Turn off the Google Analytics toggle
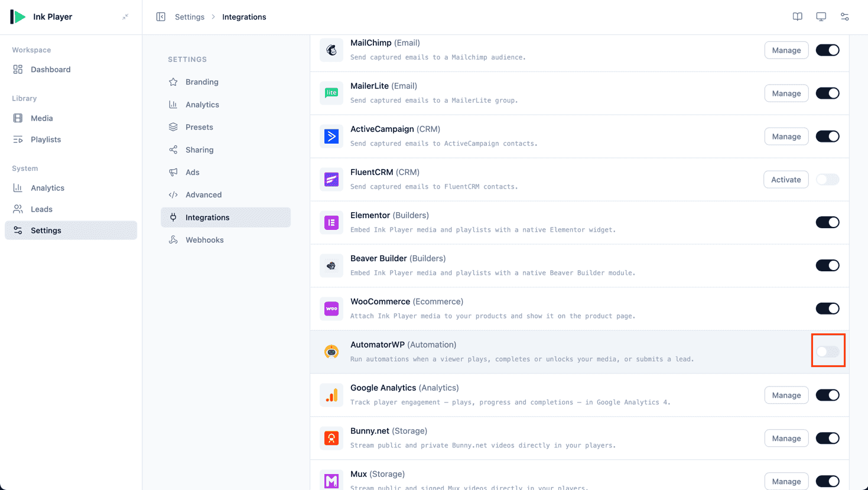This screenshot has width=868, height=490. pyautogui.click(x=827, y=395)
